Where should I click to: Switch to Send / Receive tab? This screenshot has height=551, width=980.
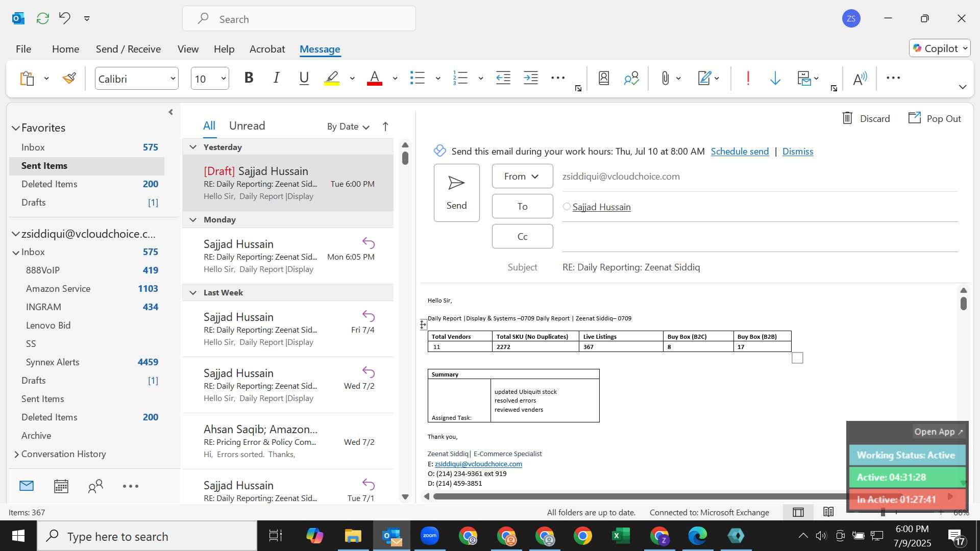click(128, 49)
